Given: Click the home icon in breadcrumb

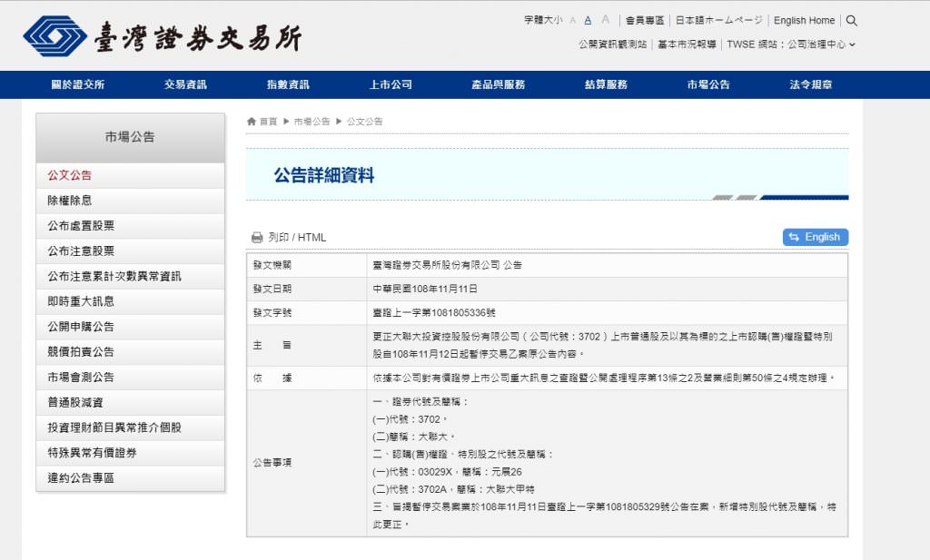Looking at the screenshot, I should tap(252, 122).
